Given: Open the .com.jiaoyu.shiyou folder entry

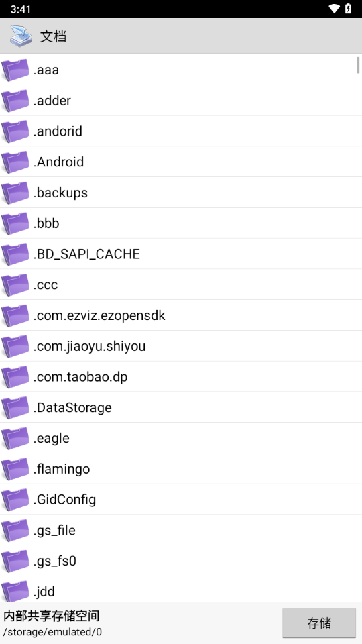Looking at the screenshot, I should point(181,346).
